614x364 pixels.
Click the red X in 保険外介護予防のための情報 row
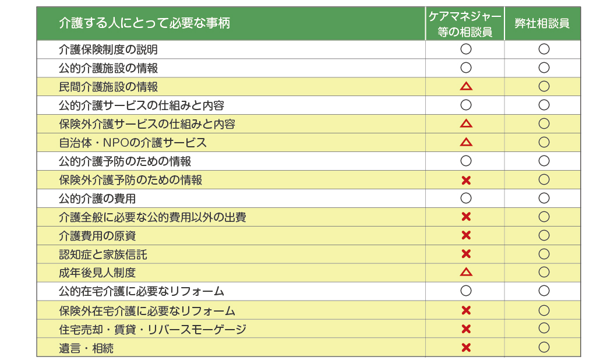(x=465, y=180)
